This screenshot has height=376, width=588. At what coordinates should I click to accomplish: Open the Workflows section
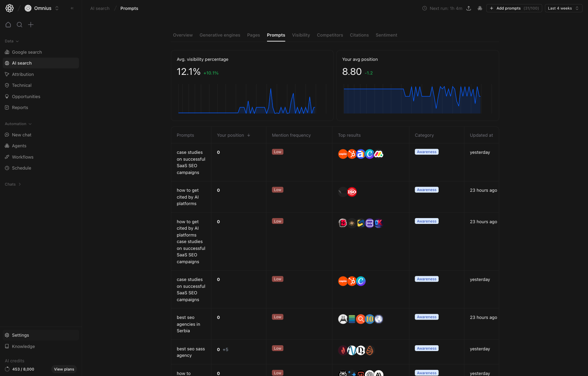(23, 157)
